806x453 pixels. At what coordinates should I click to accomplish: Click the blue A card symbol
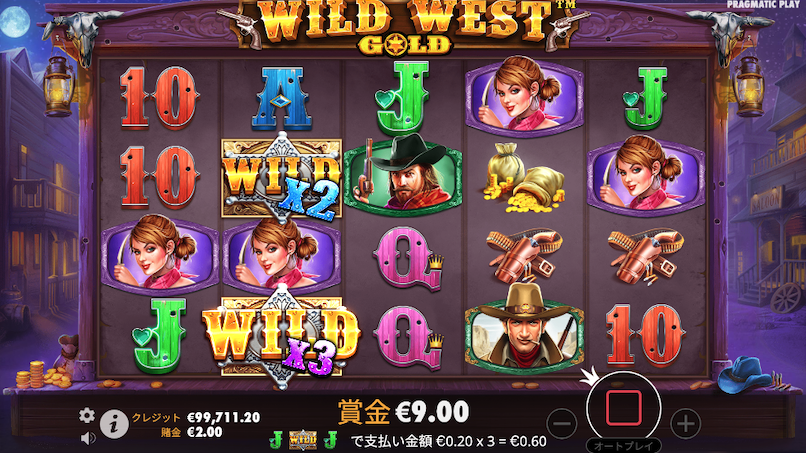(281, 99)
